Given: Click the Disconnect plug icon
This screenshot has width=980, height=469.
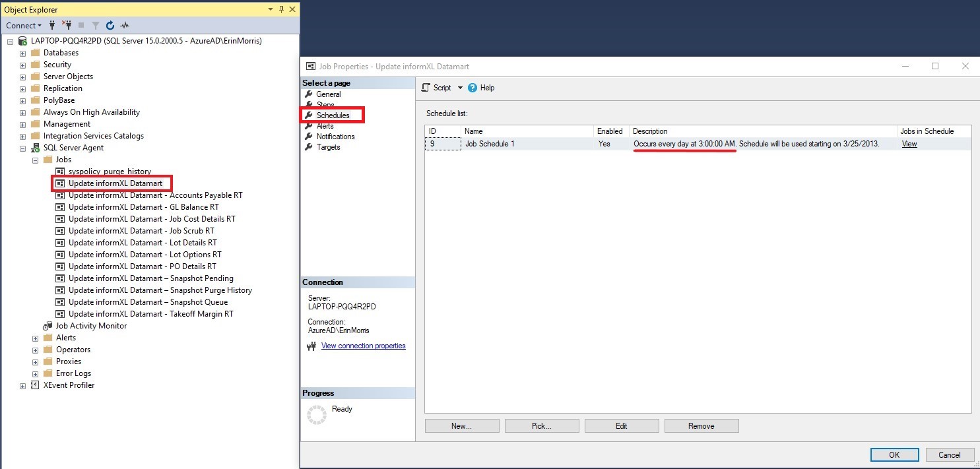Looking at the screenshot, I should point(67,25).
